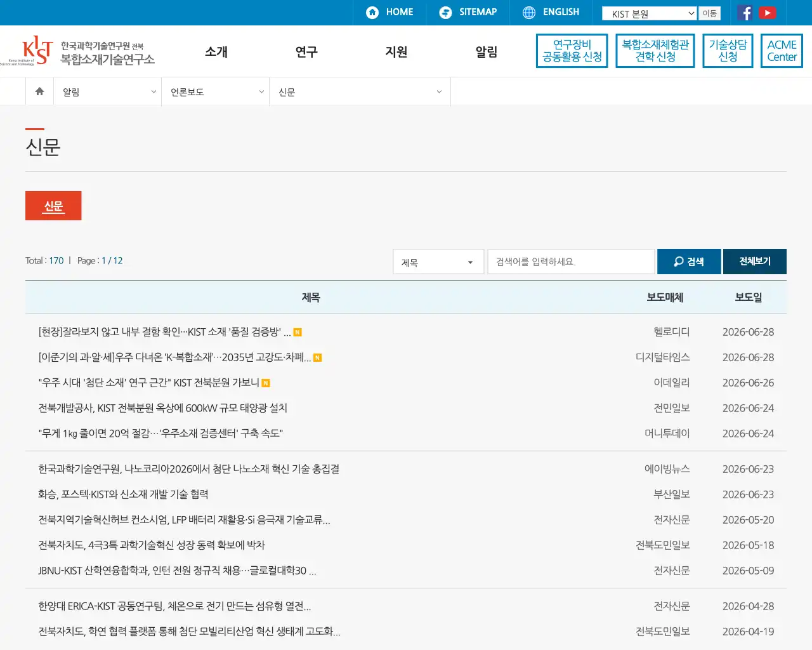Click the date 2026-05-20

(x=748, y=520)
